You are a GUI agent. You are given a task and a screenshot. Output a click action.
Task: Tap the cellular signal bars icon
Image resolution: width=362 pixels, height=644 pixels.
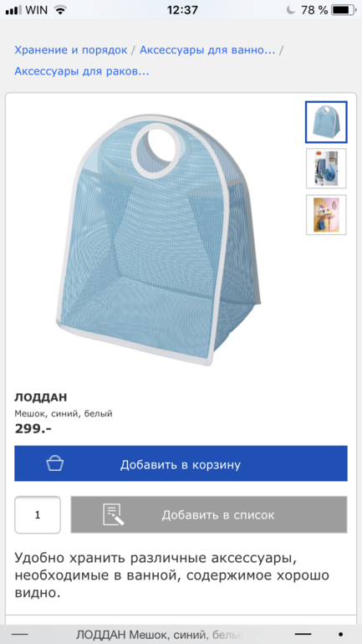13,10
